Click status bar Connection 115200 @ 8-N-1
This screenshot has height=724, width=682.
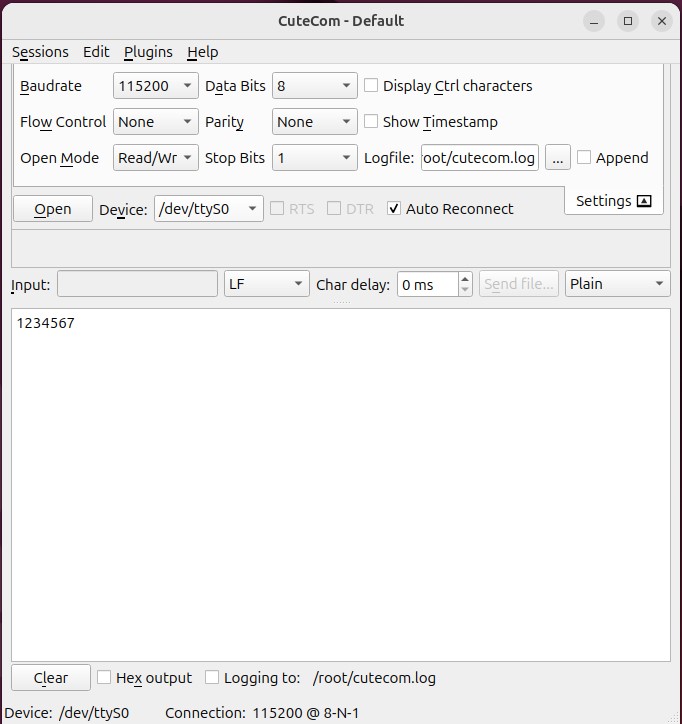click(262, 713)
